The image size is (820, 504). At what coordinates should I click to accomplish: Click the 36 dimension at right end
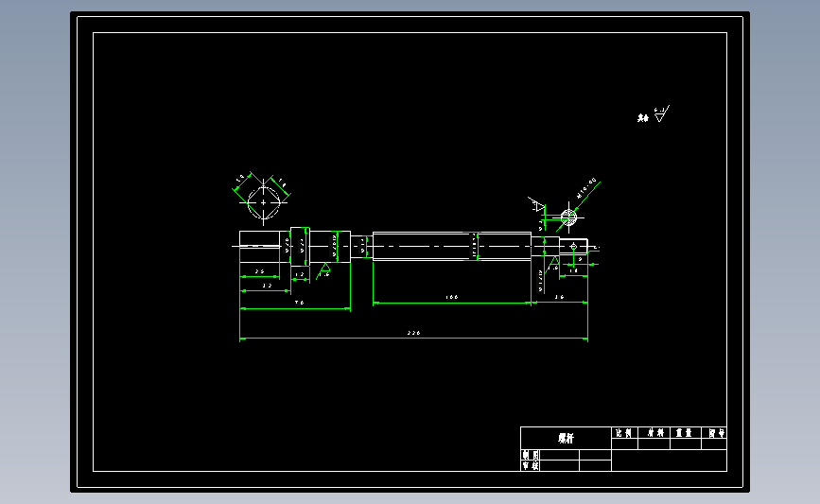pos(560,297)
